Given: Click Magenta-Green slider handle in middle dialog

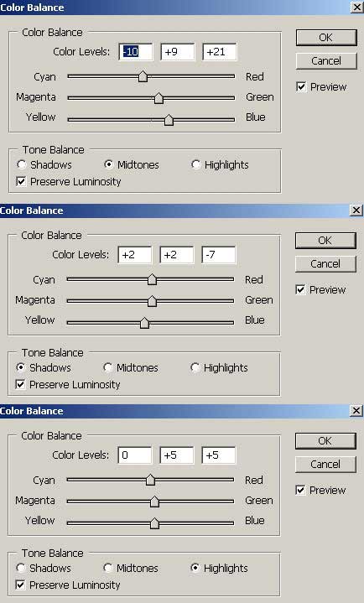Looking at the screenshot, I should pyautogui.click(x=152, y=301).
